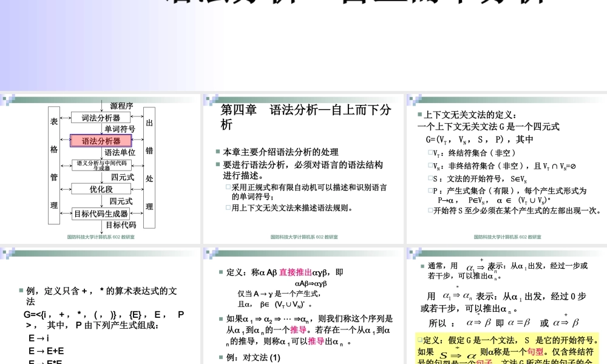
Task: Click the pink 直接推出 text
Action: tap(296, 272)
